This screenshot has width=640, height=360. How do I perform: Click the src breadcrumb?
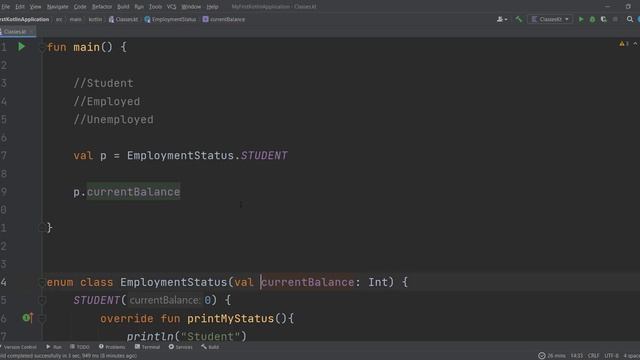coord(59,19)
